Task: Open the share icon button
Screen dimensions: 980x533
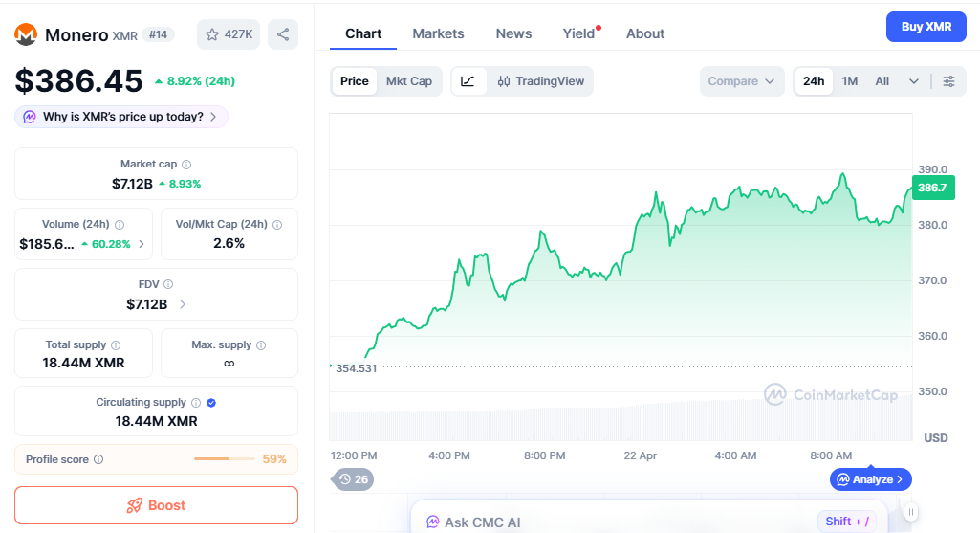Action: [x=283, y=34]
